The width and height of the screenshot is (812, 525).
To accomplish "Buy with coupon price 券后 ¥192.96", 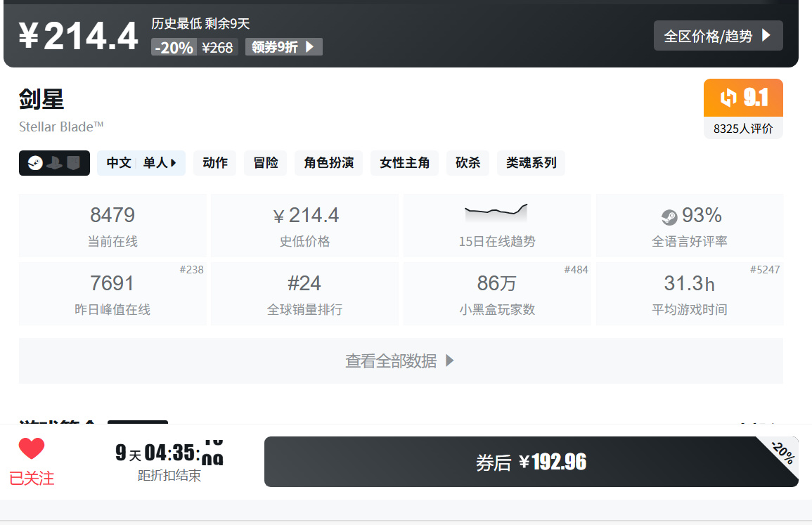I will click(x=531, y=462).
